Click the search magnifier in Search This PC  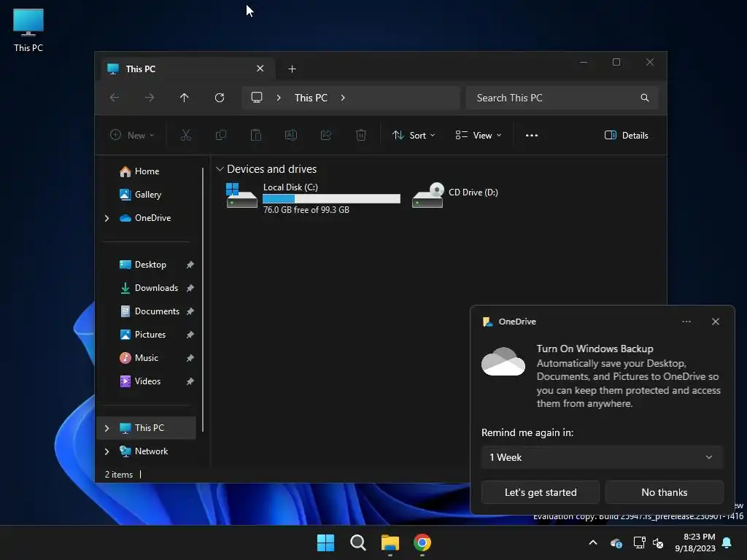point(645,98)
